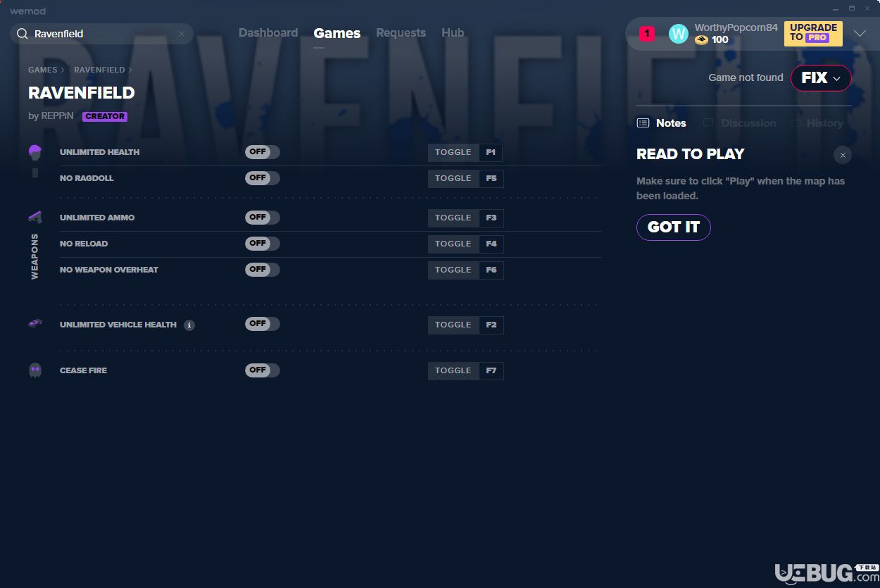
Task: Toggle Unlimited Ammo switch
Action: (263, 218)
